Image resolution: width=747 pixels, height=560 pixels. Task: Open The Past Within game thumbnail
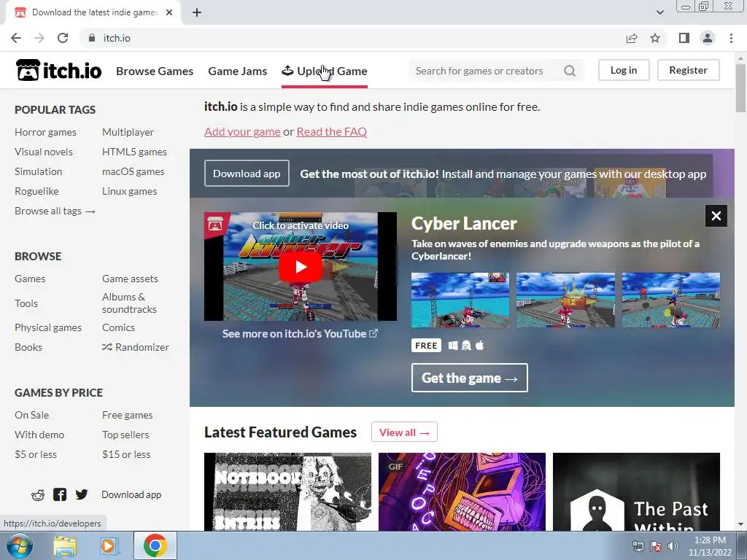(636, 491)
